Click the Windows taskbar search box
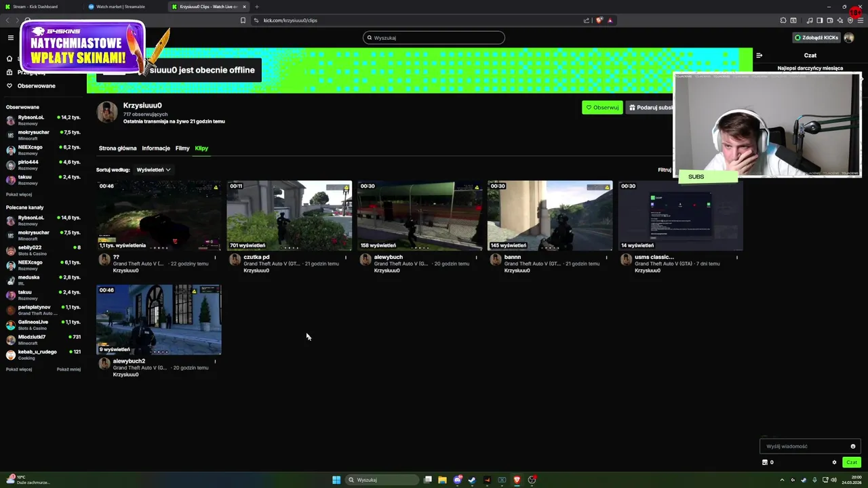The image size is (868, 488). click(382, 480)
